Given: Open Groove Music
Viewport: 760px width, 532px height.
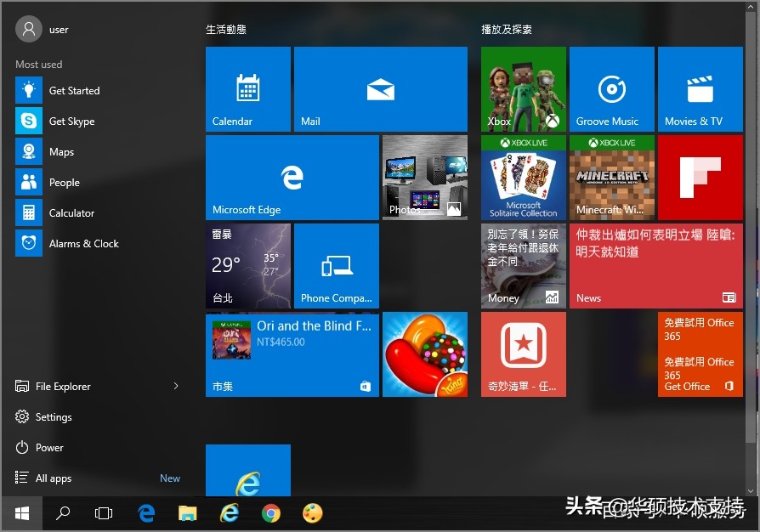Looking at the screenshot, I should pos(611,88).
